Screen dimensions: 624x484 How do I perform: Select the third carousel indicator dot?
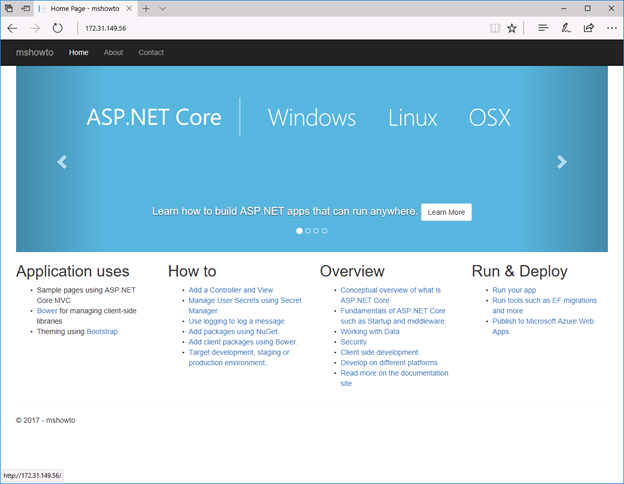[x=316, y=231]
